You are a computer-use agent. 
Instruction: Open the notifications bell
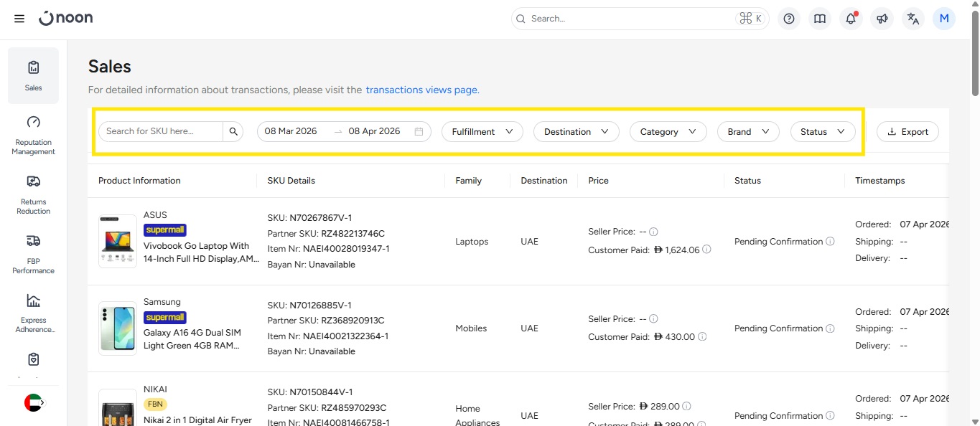click(851, 19)
